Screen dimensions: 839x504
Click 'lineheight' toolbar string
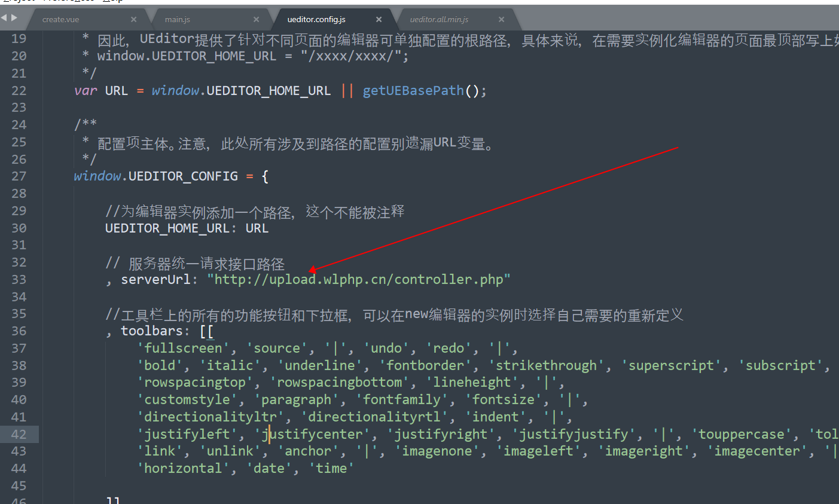click(x=472, y=383)
